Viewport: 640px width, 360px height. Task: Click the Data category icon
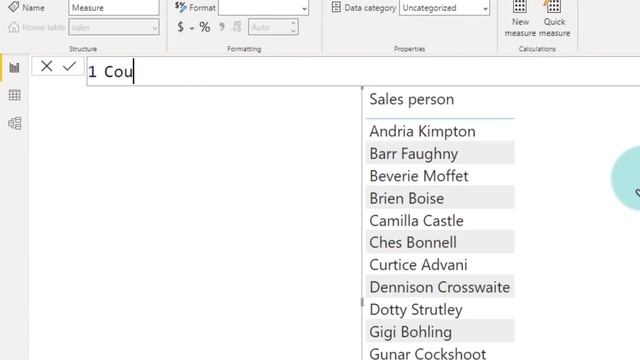(x=336, y=7)
